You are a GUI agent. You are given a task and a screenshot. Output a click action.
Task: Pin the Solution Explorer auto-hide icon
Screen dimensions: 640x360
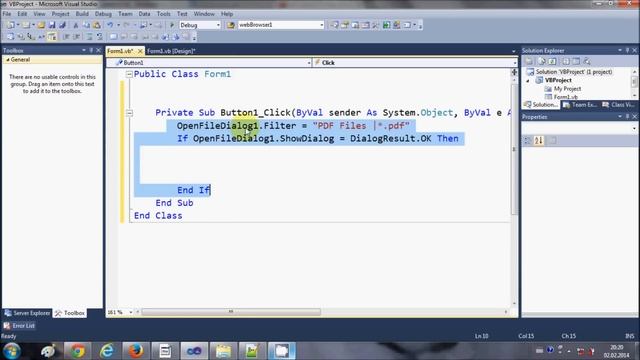pos(627,50)
